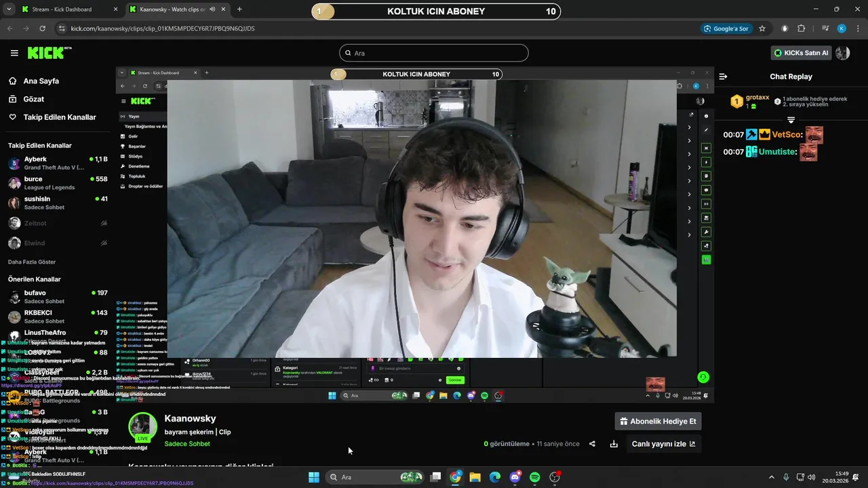This screenshot has height=488, width=868.
Task: Click the Ara search field on Kick
Action: click(x=434, y=53)
